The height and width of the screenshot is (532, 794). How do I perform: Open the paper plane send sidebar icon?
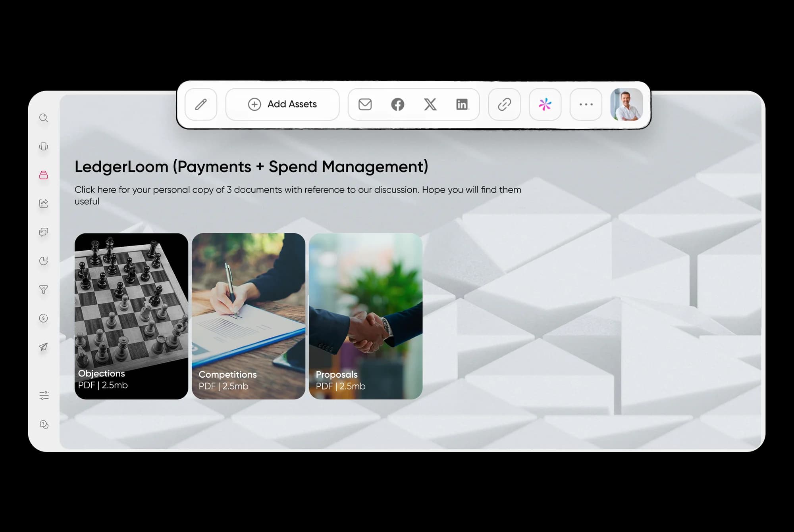coord(44,347)
